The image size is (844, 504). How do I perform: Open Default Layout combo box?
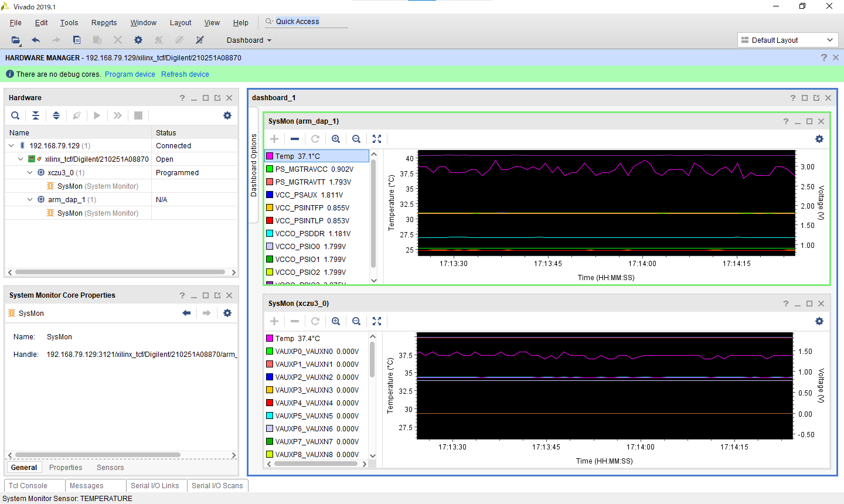pyautogui.click(x=788, y=40)
